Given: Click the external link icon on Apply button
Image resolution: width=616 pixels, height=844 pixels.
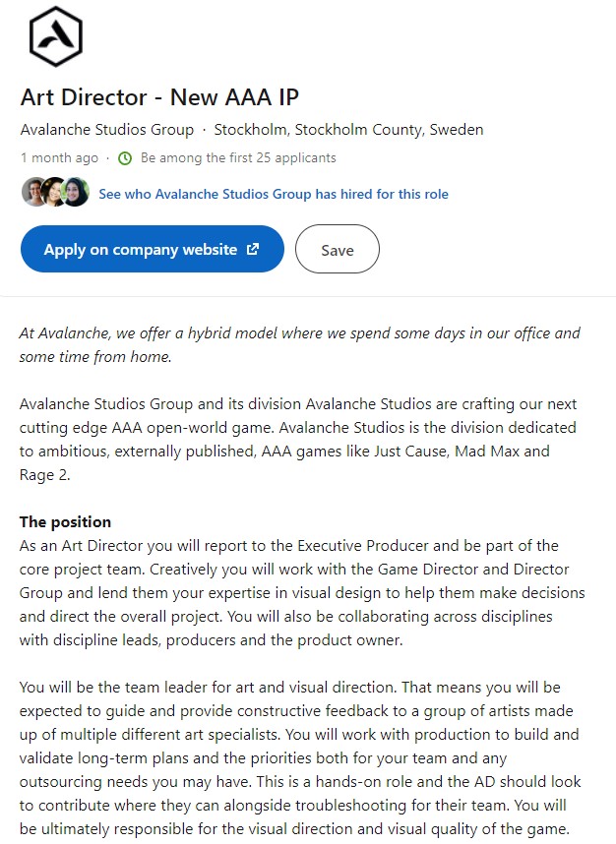Looking at the screenshot, I should [253, 249].
